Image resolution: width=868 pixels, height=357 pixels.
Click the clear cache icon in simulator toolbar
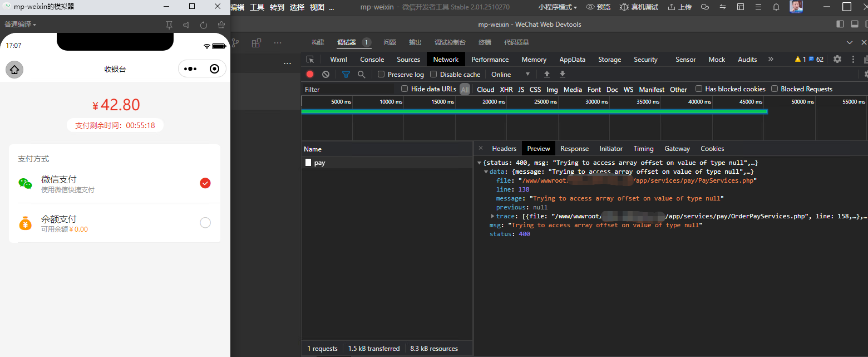(221, 25)
